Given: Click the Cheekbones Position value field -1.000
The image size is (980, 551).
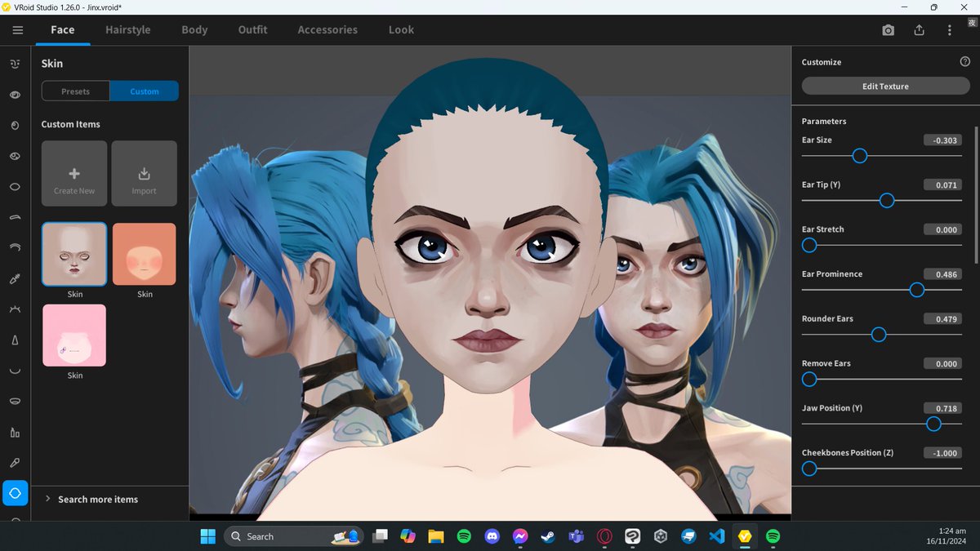Looking at the screenshot, I should pos(942,453).
